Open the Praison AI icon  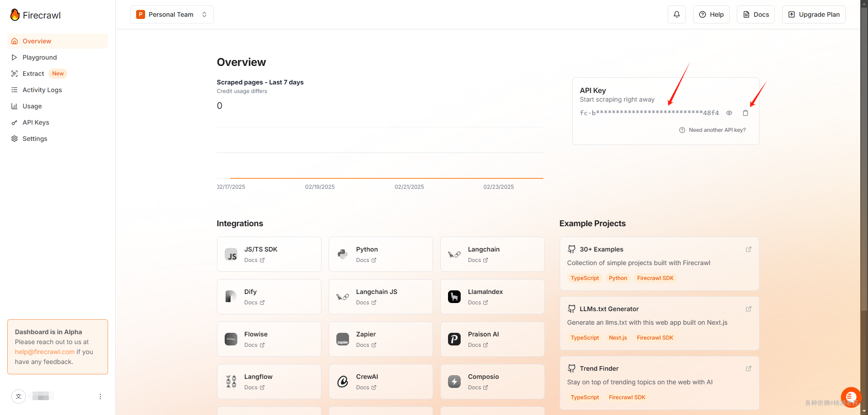coord(454,339)
